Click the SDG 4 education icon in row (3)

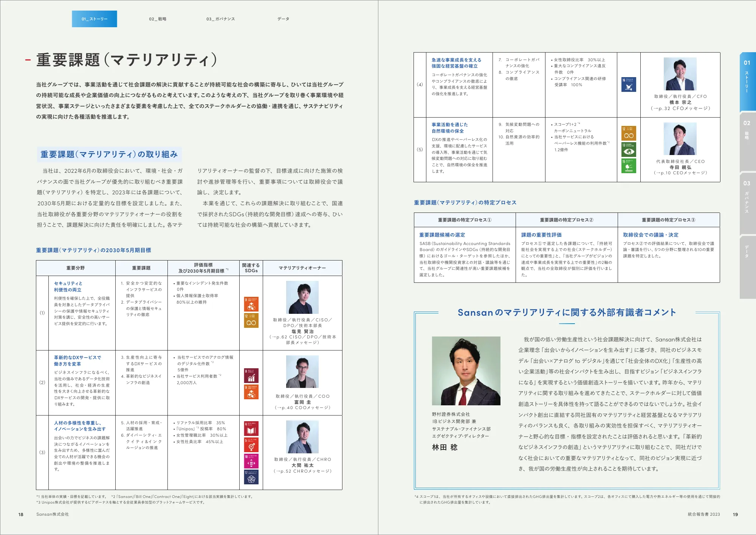(x=251, y=429)
